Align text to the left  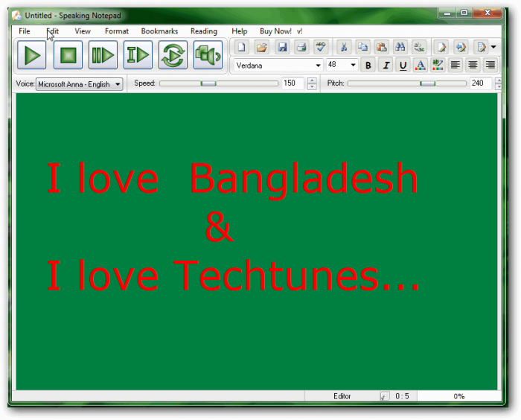point(456,66)
